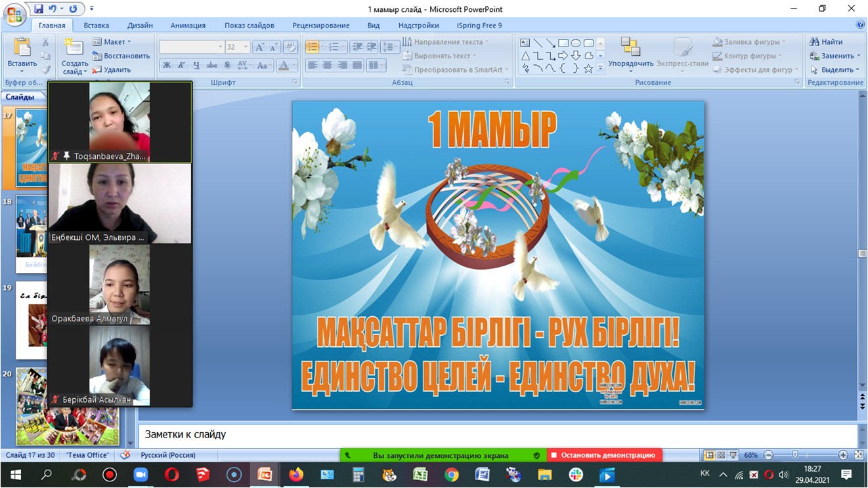Increase font size with the grow font icon
This screenshot has height=488, width=868.
click(260, 47)
